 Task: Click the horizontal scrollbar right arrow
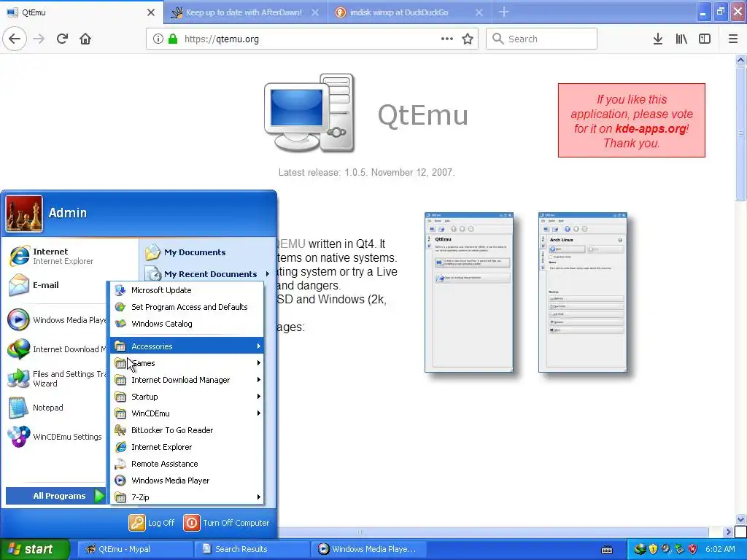[727, 532]
